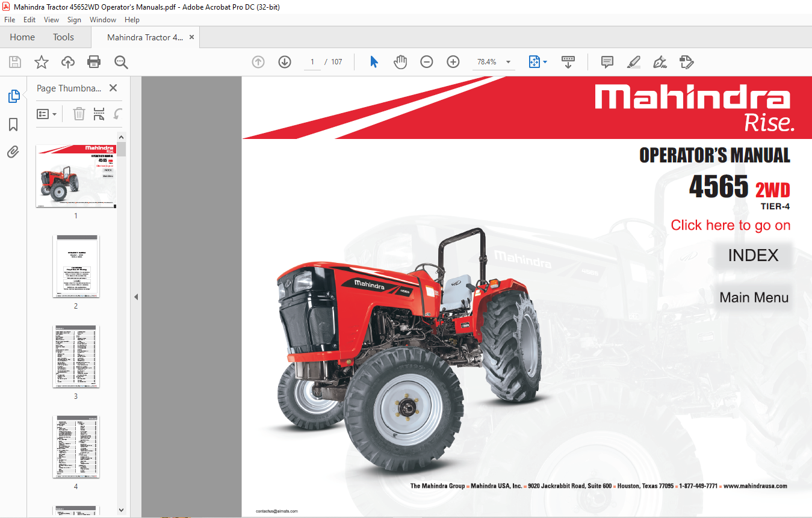Open the Sign document tool
Screen dimensions: 812x518
coord(660,62)
